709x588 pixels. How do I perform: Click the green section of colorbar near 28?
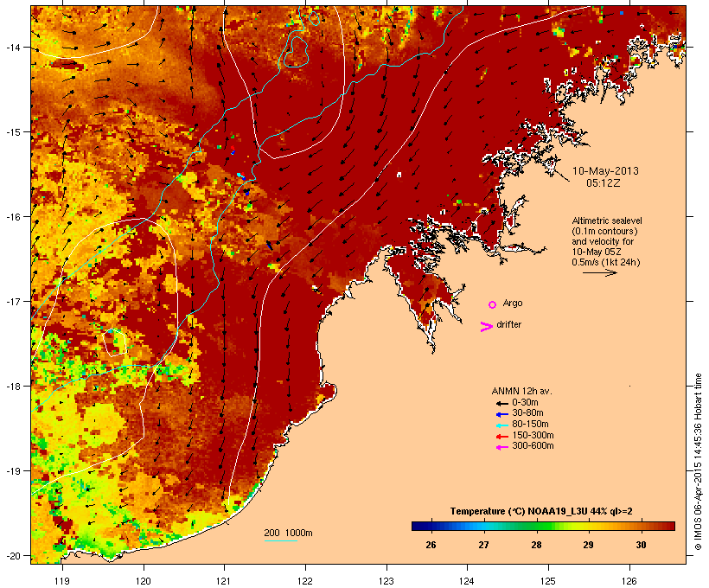536,526
